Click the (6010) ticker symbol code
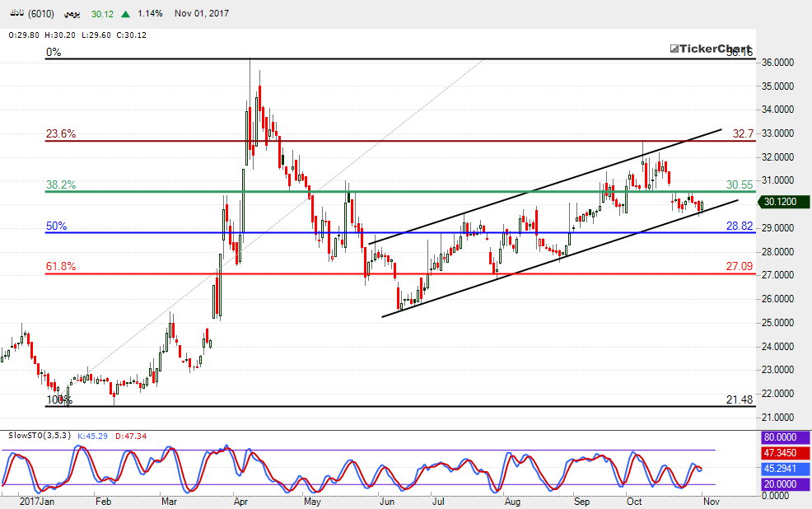Screen dimensions: 812x509 (x=41, y=14)
